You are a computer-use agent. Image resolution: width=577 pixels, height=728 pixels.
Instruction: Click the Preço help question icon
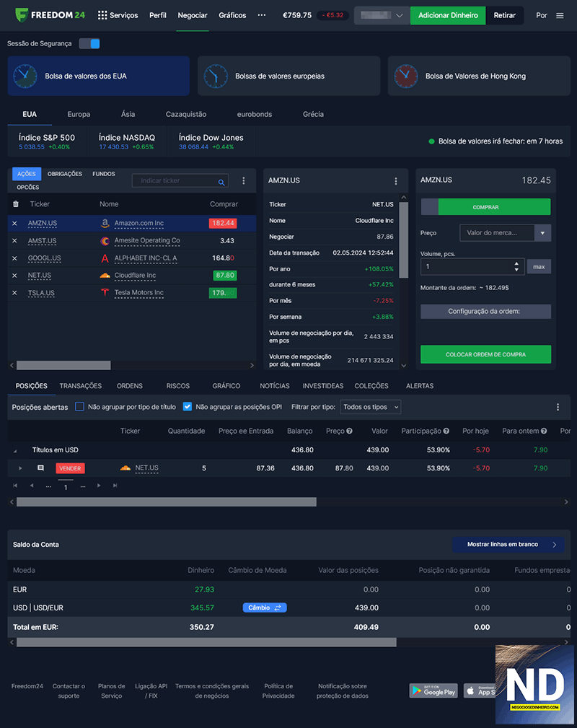(349, 431)
